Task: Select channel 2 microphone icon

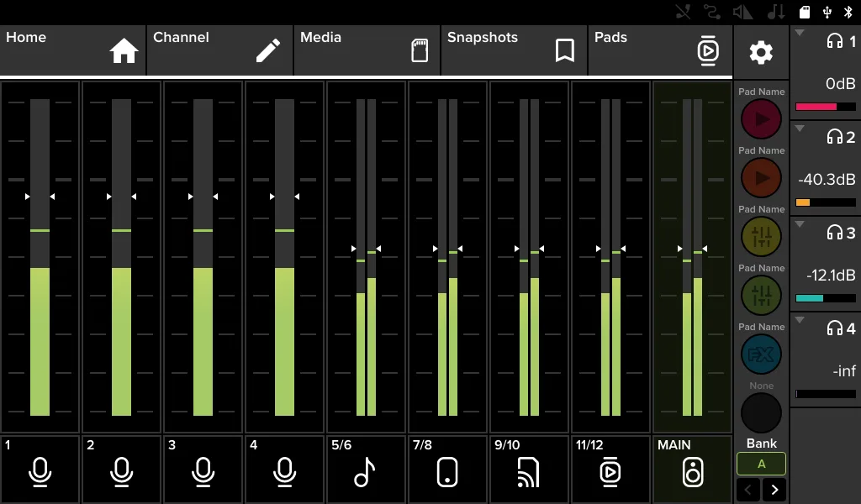Action: (121, 471)
